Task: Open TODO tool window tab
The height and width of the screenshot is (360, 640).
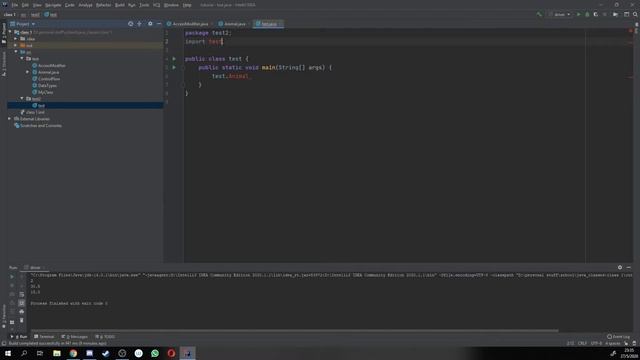Action: (x=105, y=337)
